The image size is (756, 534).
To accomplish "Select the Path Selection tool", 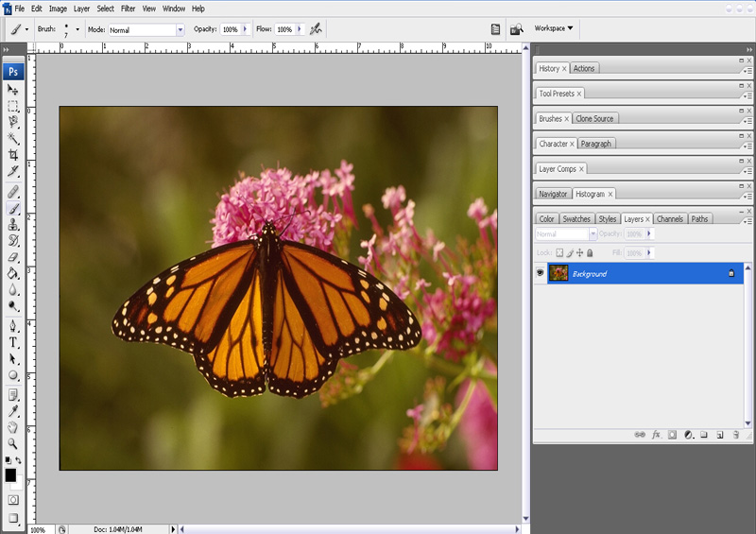I will pyautogui.click(x=13, y=359).
